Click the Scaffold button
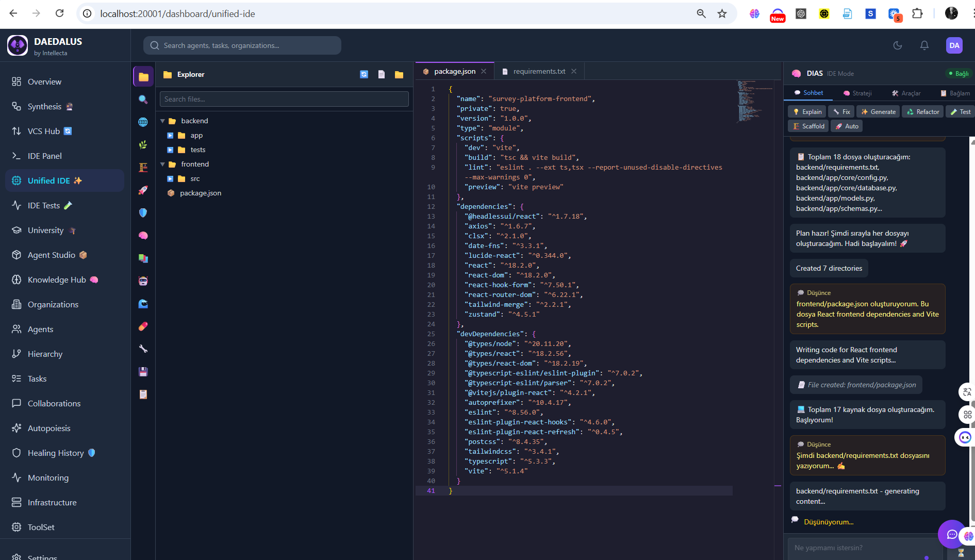The height and width of the screenshot is (560, 975). click(x=808, y=126)
